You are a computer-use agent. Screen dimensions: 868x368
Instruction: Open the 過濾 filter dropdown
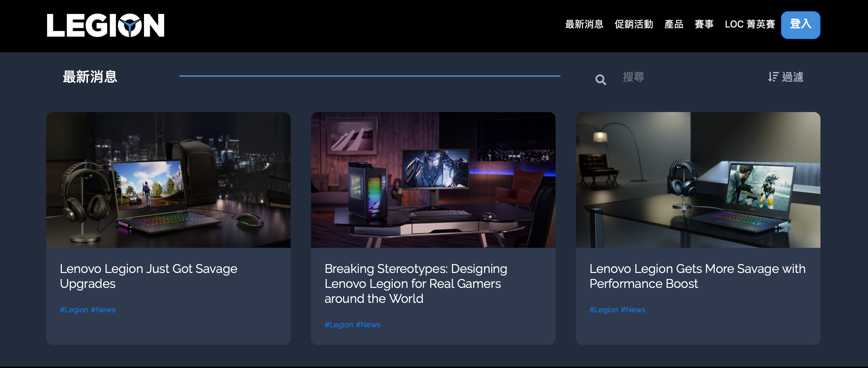pos(786,77)
